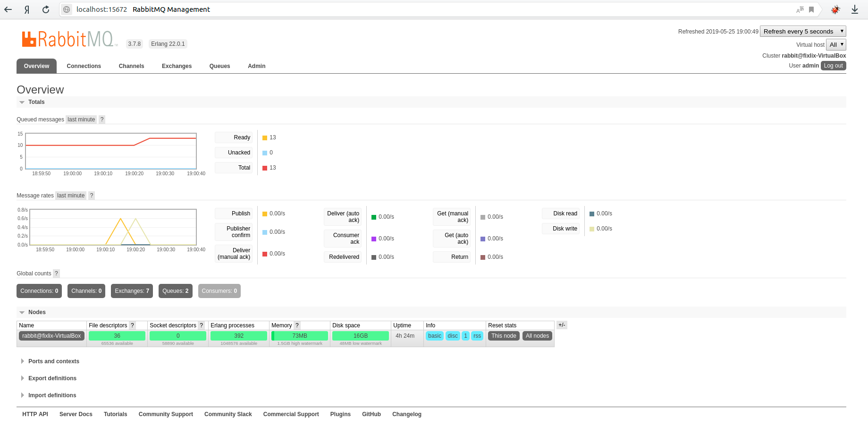Screen dimensions: 868x427
Task: Go to the Admin tab
Action: pos(256,66)
